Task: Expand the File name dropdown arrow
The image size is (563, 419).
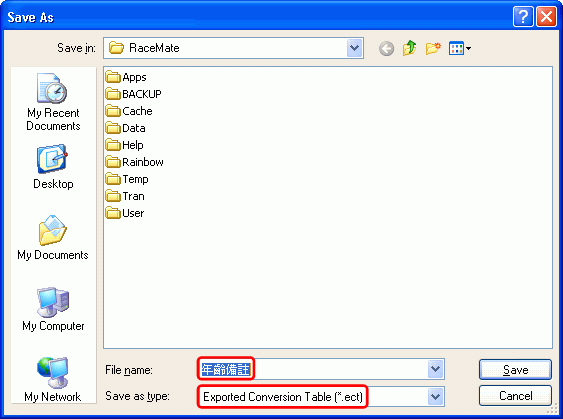Action: pos(436,369)
